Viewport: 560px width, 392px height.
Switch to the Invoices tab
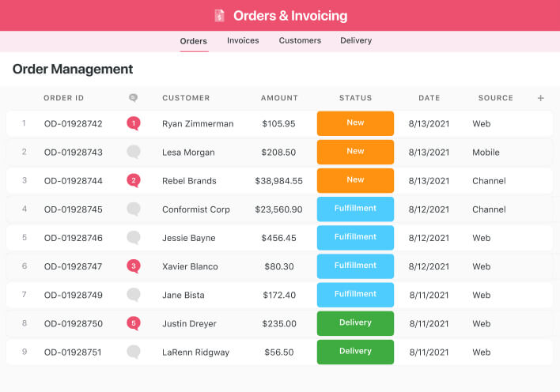pos(243,40)
